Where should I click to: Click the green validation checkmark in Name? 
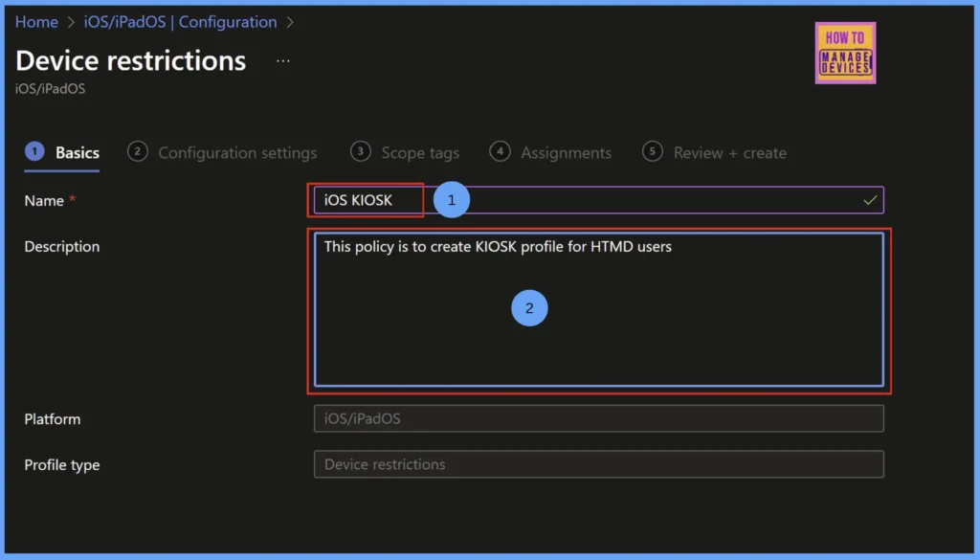(870, 200)
